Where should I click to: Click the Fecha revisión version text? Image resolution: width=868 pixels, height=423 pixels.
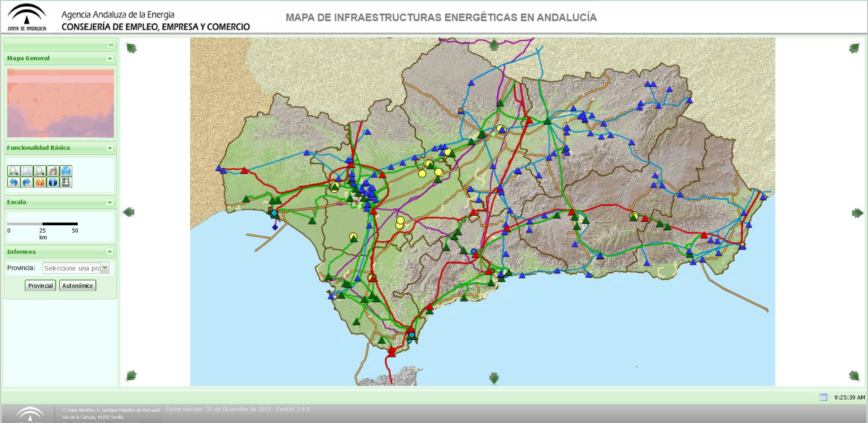[238, 409]
